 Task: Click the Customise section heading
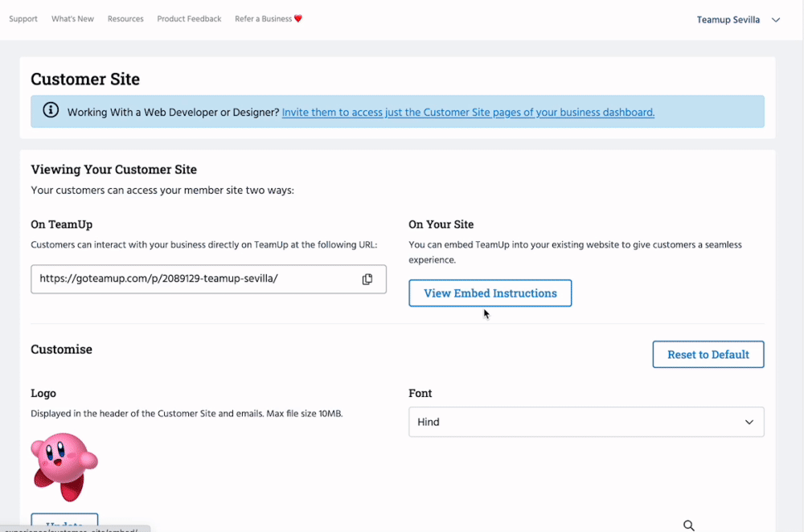click(62, 349)
